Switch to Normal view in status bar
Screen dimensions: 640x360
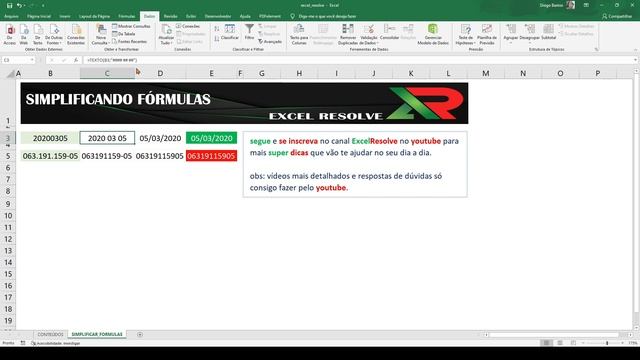click(x=546, y=343)
